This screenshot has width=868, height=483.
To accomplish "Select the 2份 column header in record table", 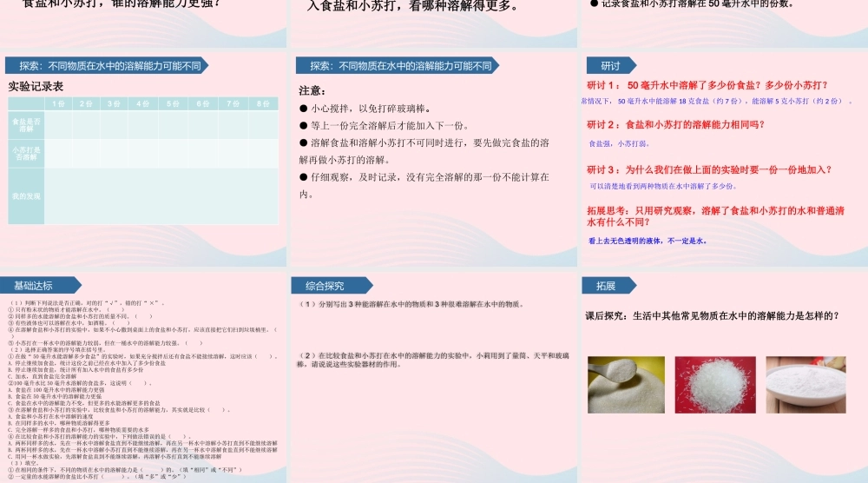I will (x=86, y=103).
